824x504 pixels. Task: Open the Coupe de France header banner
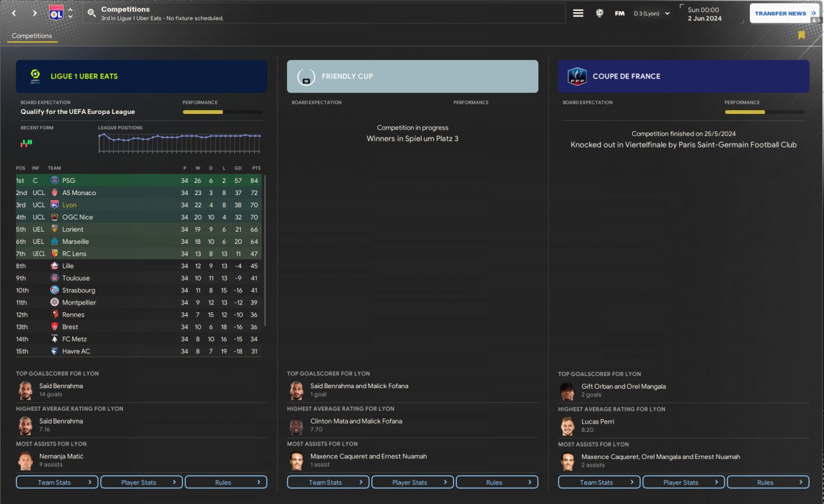pos(684,76)
